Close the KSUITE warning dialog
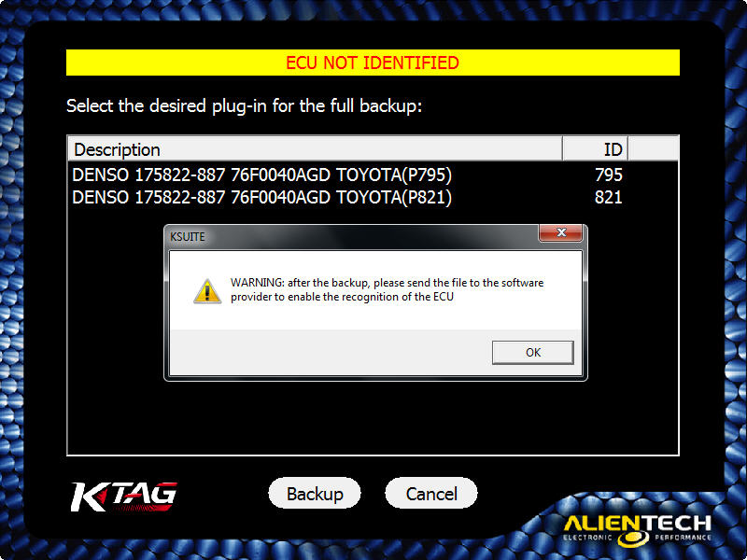Image resolution: width=747 pixels, height=560 pixels. point(560,232)
